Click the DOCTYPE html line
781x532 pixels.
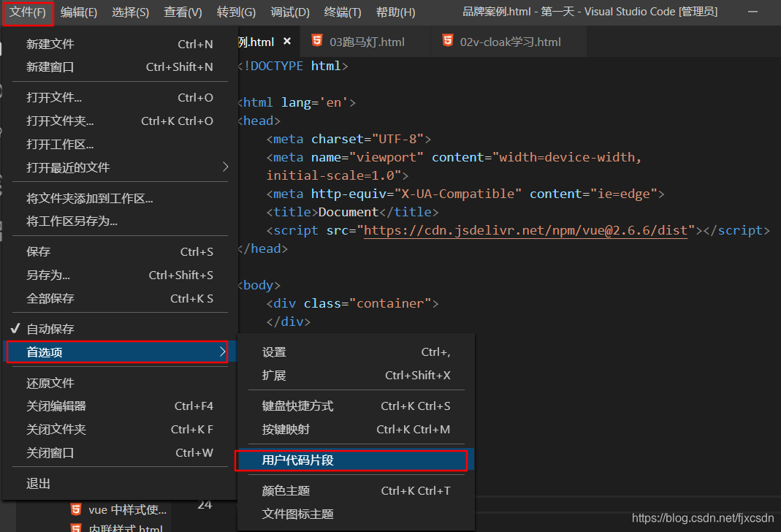coord(294,66)
